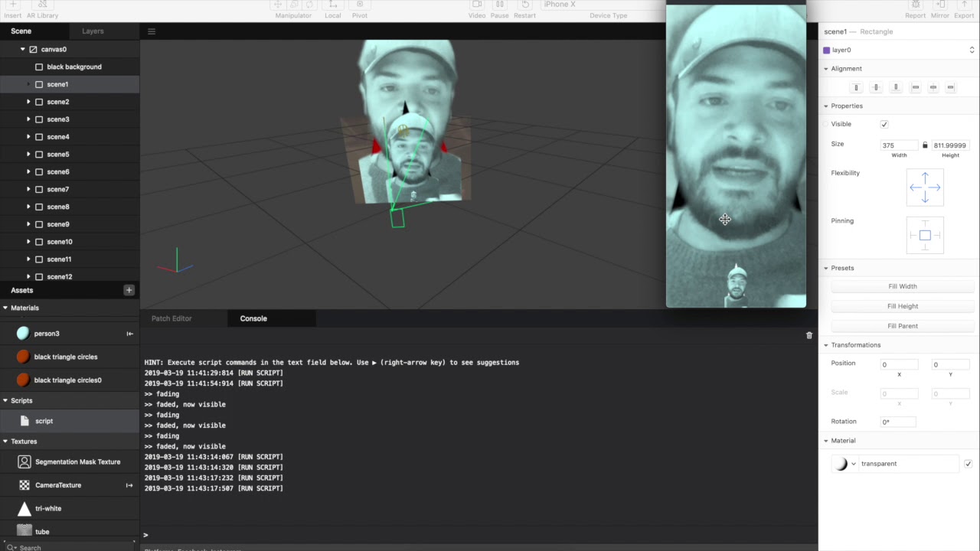
Task: Click the arrow icon beside CameraTexture
Action: click(x=129, y=485)
